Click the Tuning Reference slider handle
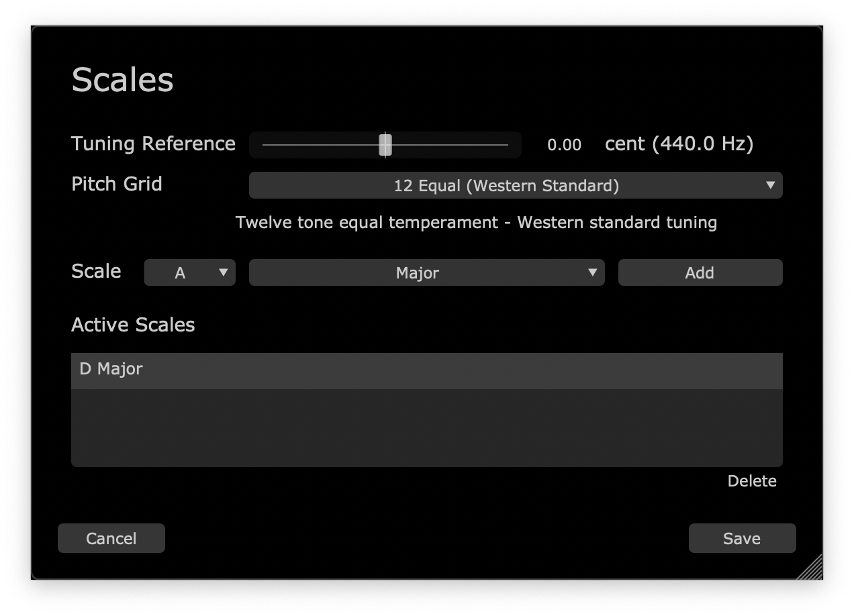The width and height of the screenshot is (854, 616). [385, 145]
